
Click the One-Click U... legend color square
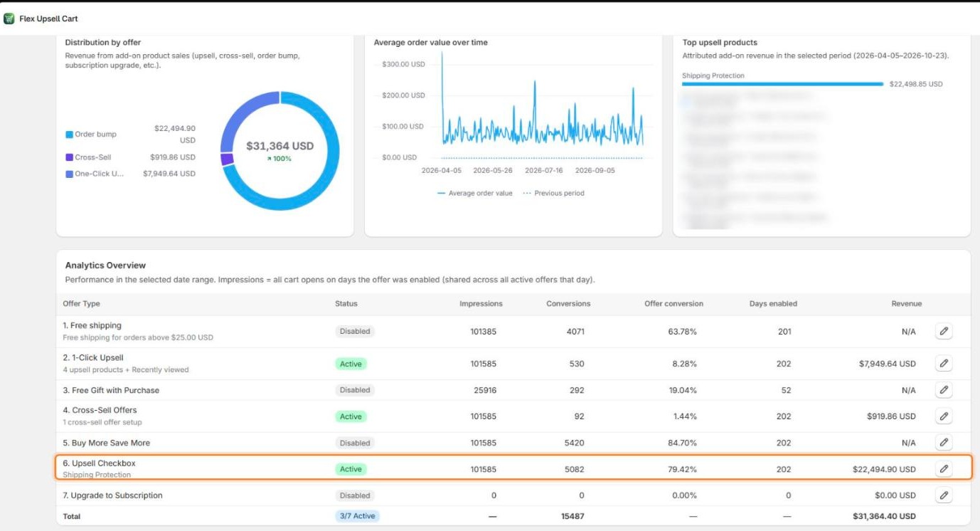click(x=69, y=174)
